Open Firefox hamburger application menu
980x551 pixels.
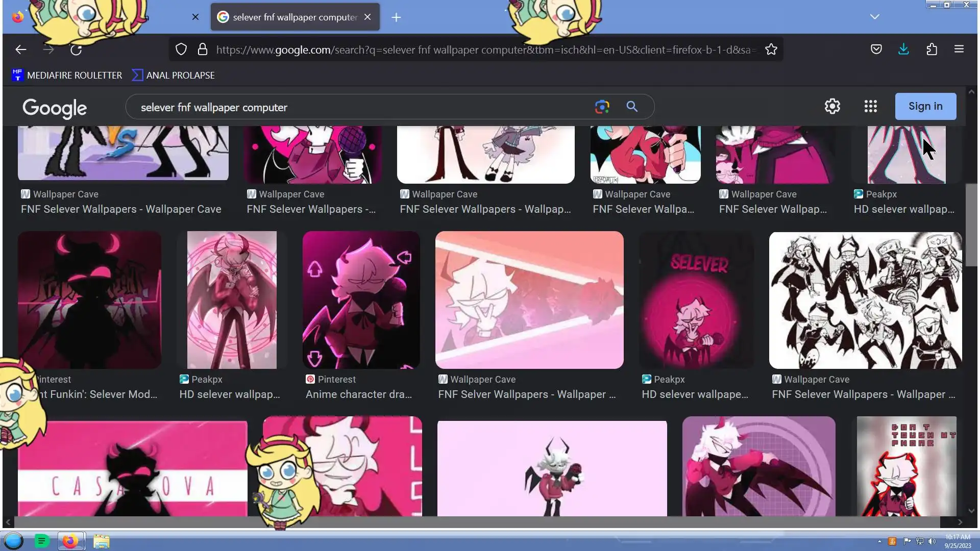tap(959, 49)
